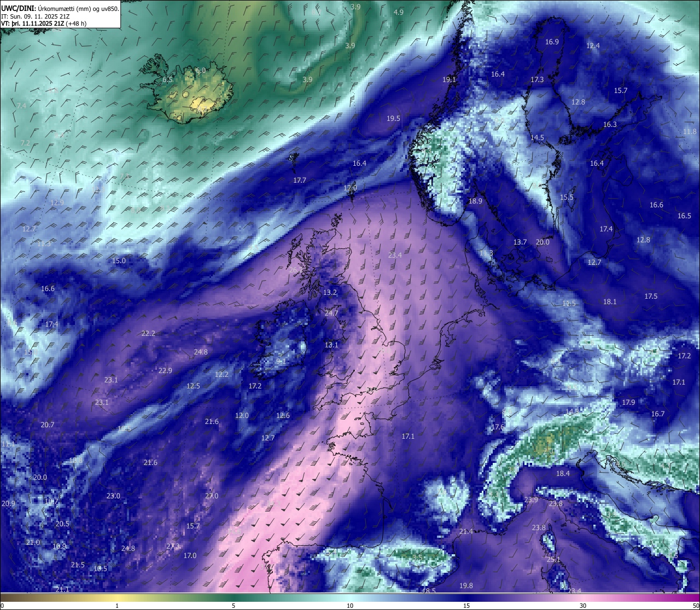Screen dimensions: 700x610
Task: Click the value "15.0" in the western Atlantic area
Action: pyautogui.click(x=119, y=261)
